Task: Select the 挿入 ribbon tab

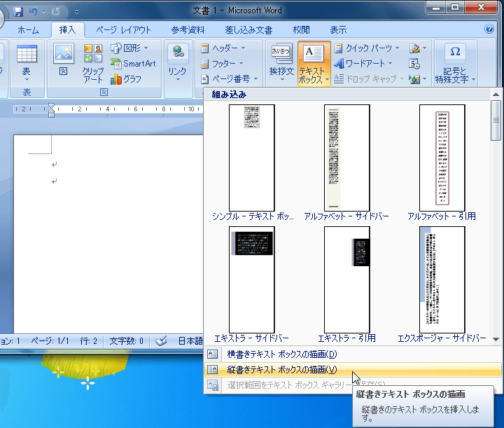Action: (x=67, y=30)
